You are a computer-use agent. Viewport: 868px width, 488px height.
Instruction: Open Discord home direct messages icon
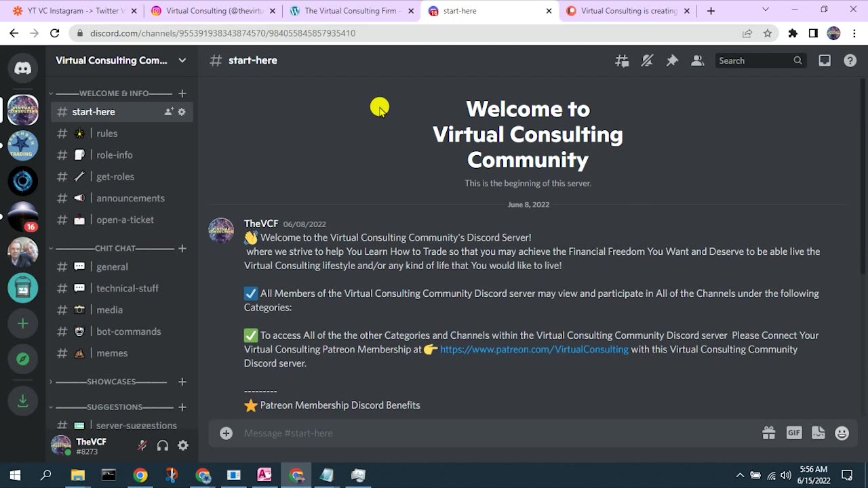click(22, 68)
